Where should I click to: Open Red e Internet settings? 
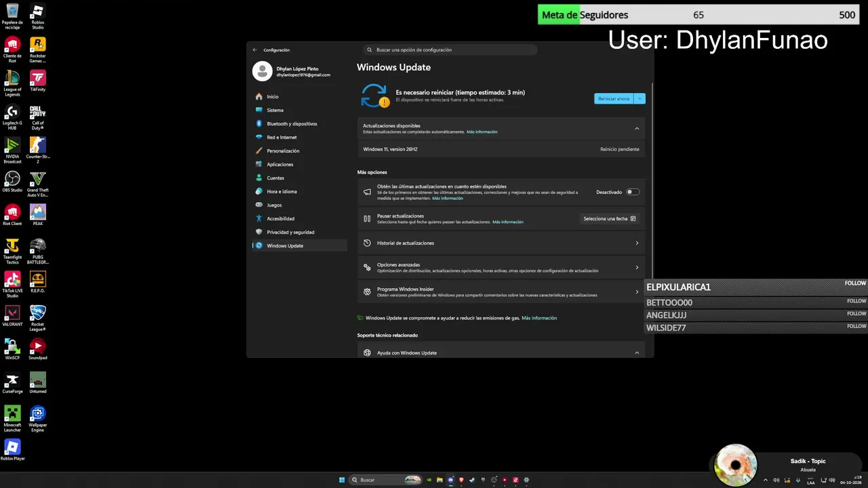[299, 137]
